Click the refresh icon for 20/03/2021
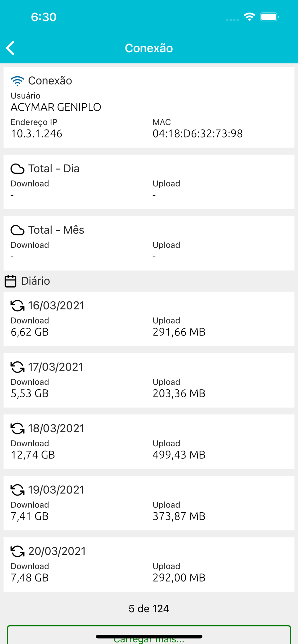Viewport: 298px width, 644px height. point(17,551)
